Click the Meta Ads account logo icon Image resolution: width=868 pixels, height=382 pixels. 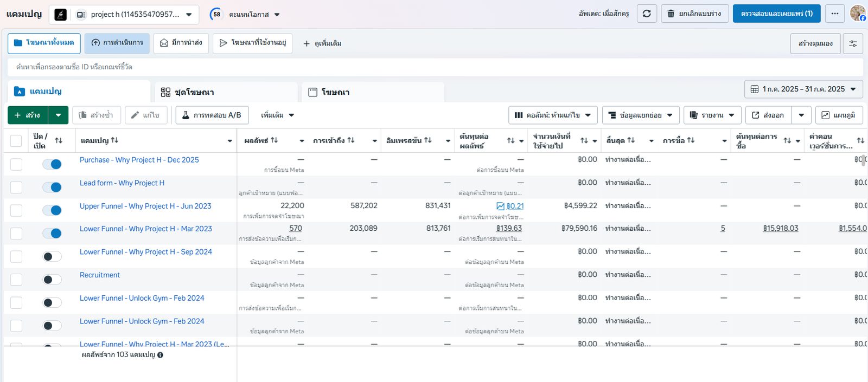pos(61,15)
